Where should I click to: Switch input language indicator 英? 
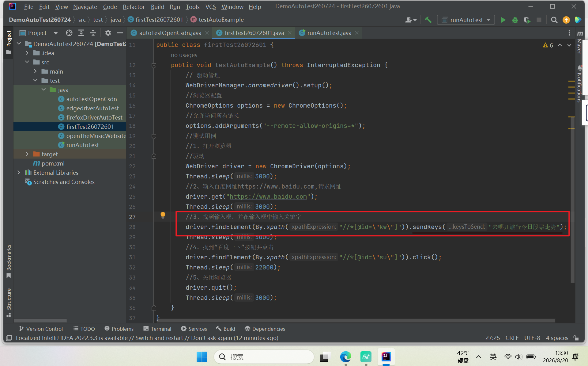493,357
